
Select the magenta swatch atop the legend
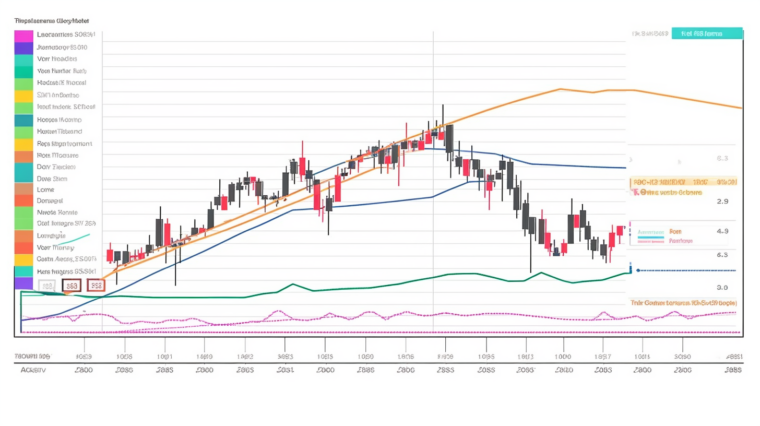coord(24,36)
